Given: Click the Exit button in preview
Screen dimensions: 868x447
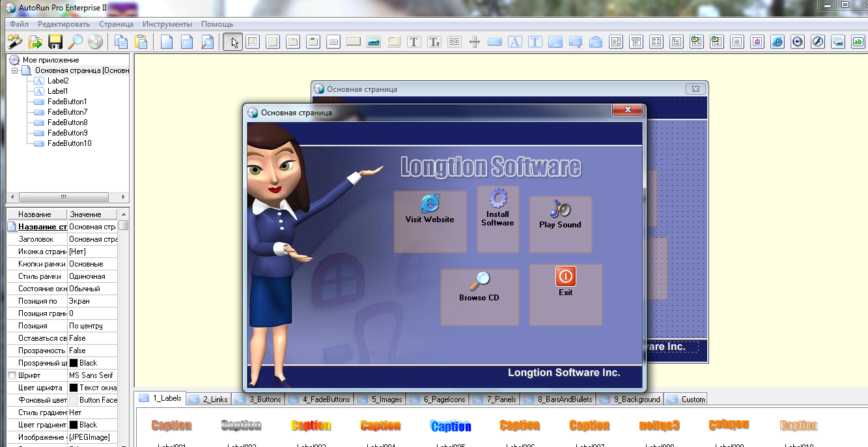Looking at the screenshot, I should [x=565, y=295].
